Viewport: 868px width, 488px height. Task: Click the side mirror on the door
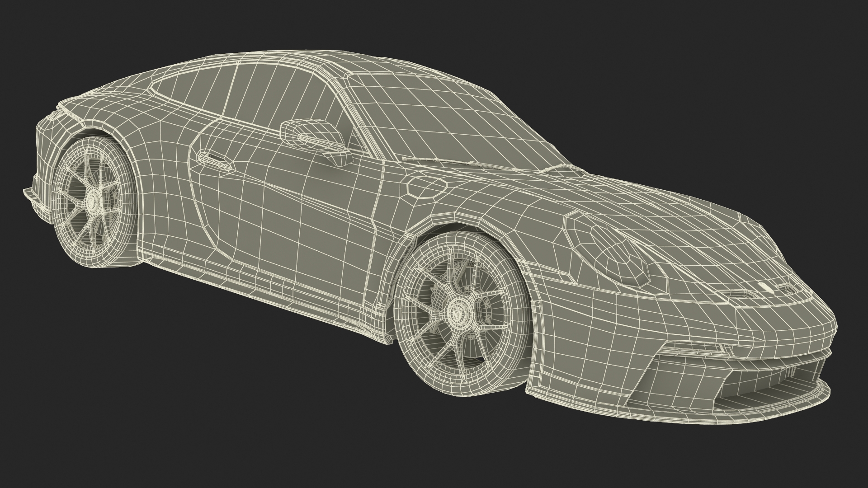[x=316, y=142]
